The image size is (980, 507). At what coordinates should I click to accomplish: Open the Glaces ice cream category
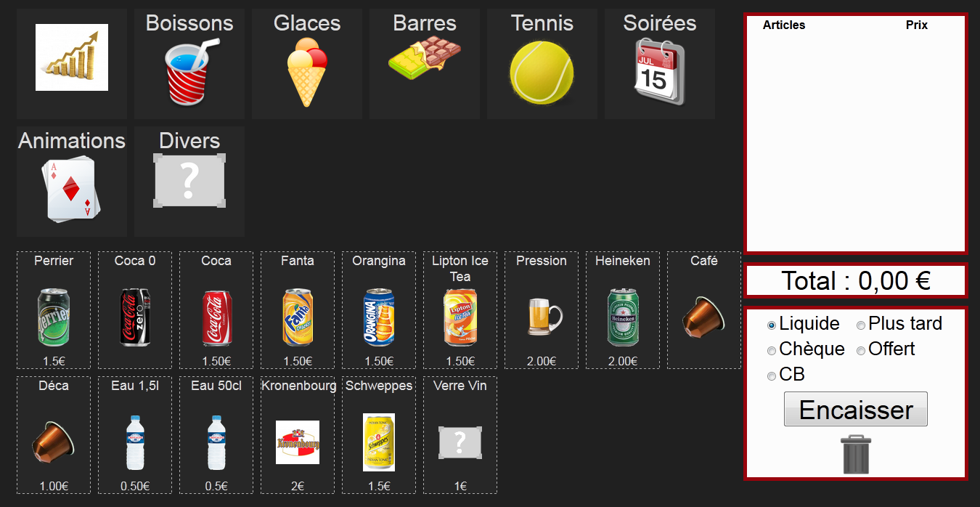coord(307,64)
